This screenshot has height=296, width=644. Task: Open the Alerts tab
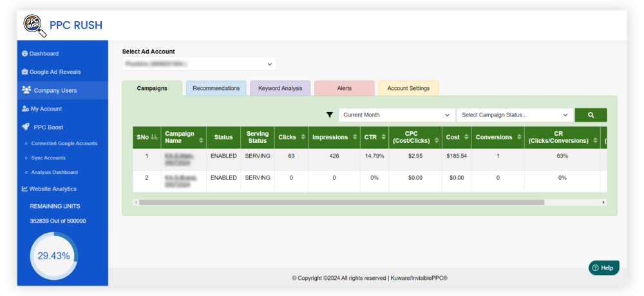(344, 88)
